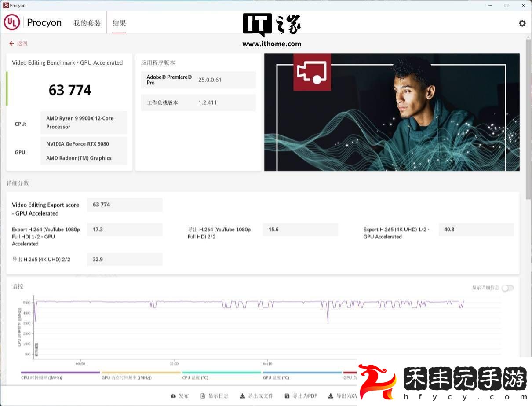The image size is (532, 406).
Task: Click the Video Editing Export score value field
Action: [125, 205]
